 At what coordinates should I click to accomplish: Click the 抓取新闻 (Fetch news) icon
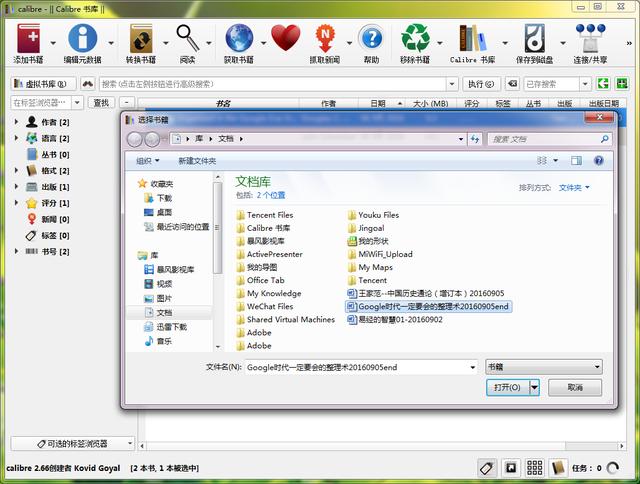point(324,38)
